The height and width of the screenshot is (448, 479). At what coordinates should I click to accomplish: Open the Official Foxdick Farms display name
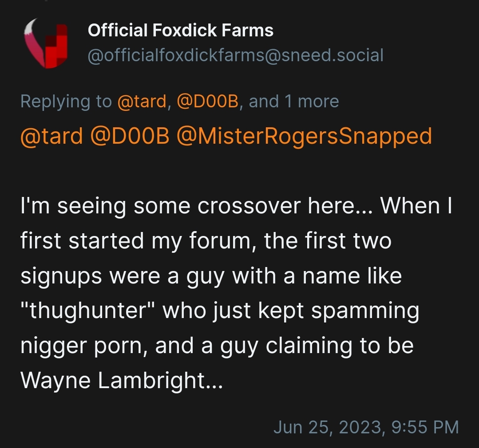180,31
